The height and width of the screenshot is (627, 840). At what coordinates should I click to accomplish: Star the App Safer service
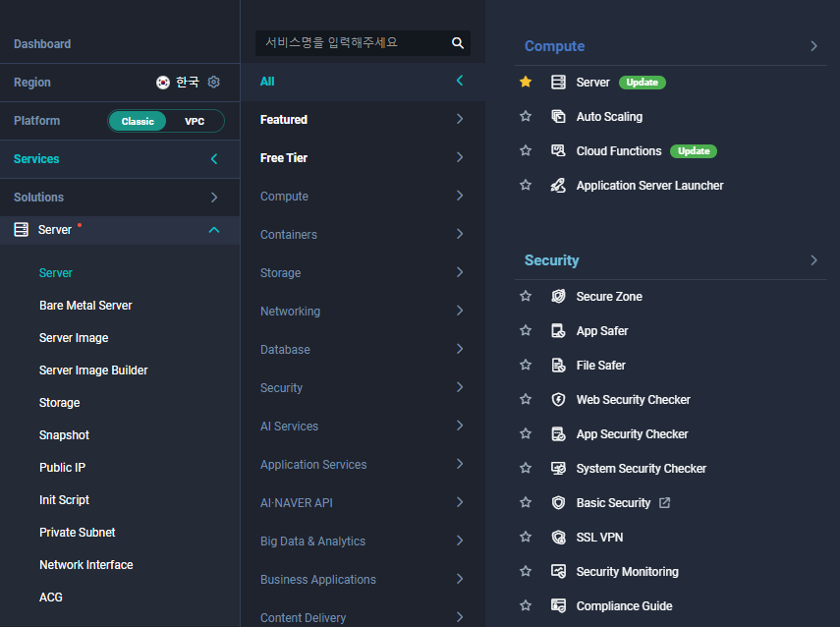pos(526,330)
